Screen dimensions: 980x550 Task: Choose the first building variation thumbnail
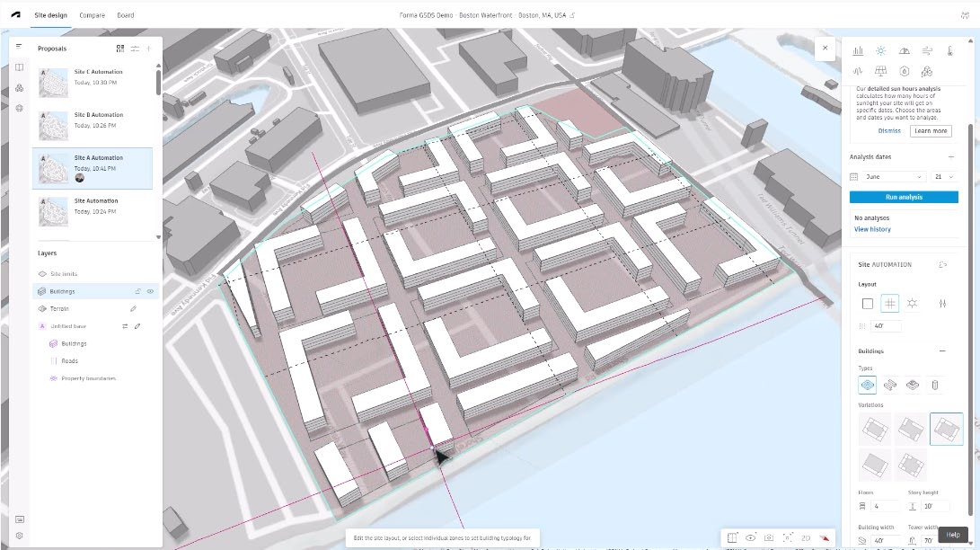click(x=874, y=429)
